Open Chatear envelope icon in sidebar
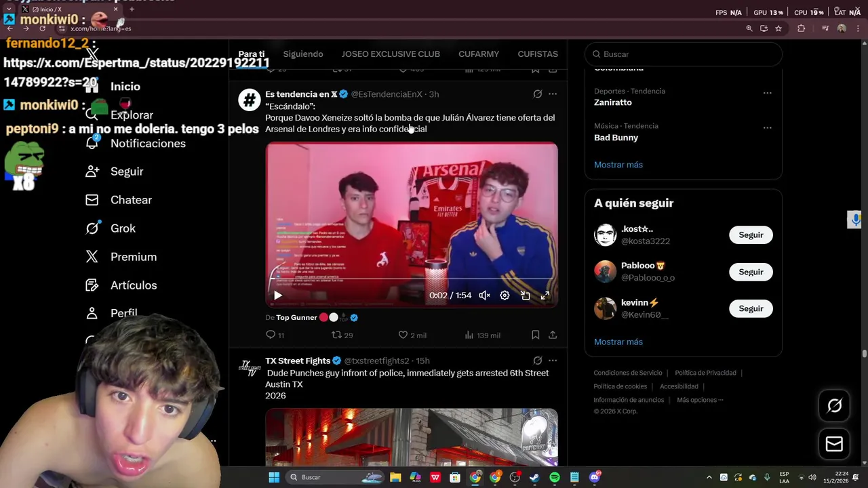 tap(92, 200)
